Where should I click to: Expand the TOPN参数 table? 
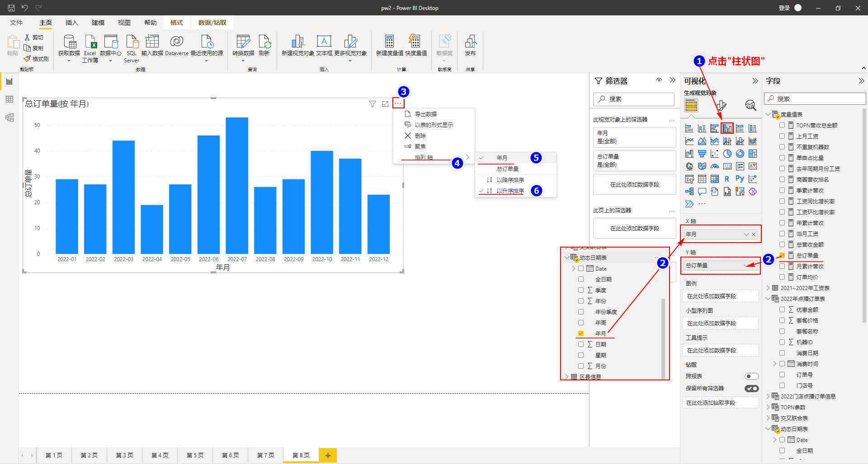(x=768, y=407)
